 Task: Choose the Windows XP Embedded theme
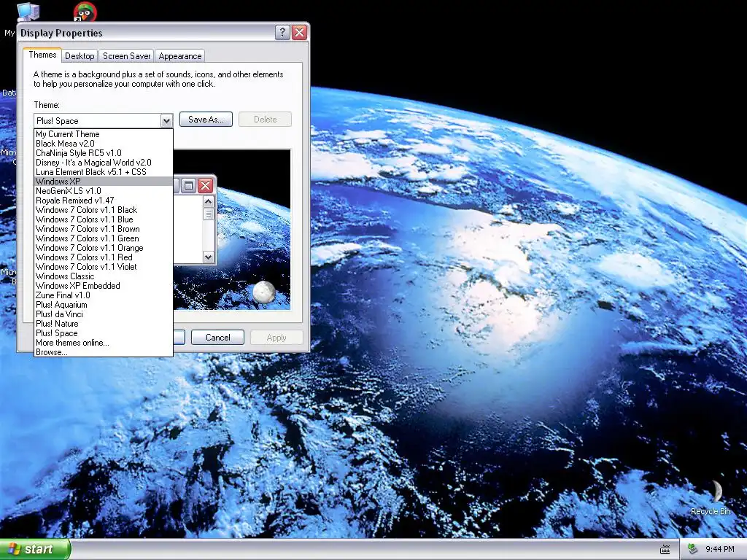[104, 286]
